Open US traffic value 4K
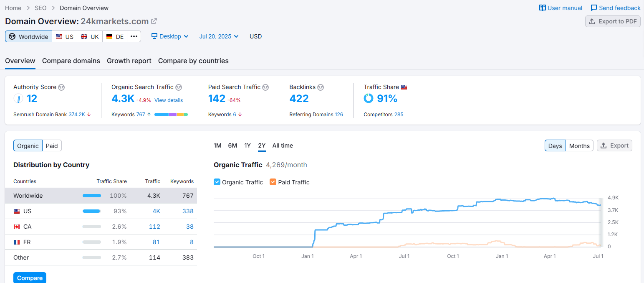The width and height of the screenshot is (644, 283). coord(156,211)
